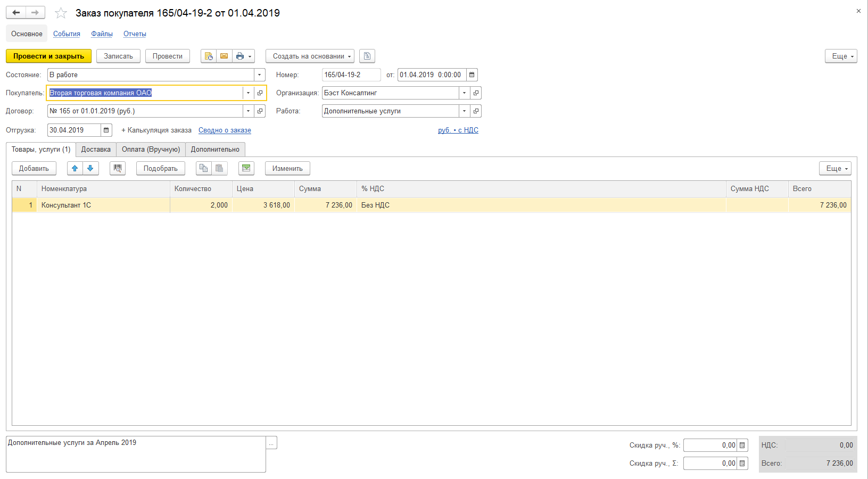The width and height of the screenshot is (868, 479).
Task: Open the Создать на основании dropdown
Action: [x=310, y=56]
